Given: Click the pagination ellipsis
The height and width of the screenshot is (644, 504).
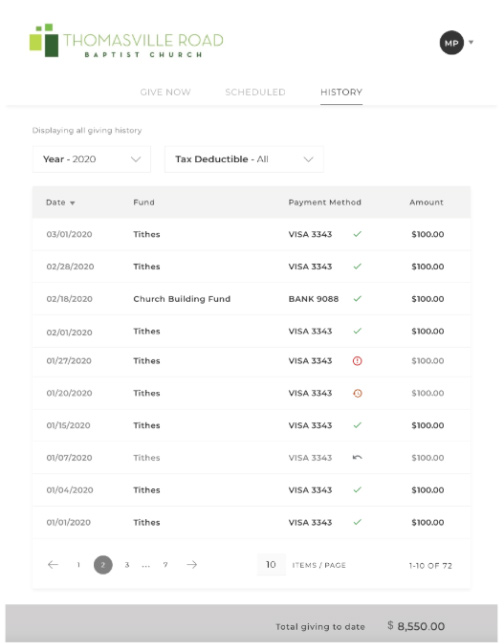Looking at the screenshot, I should [x=146, y=566].
